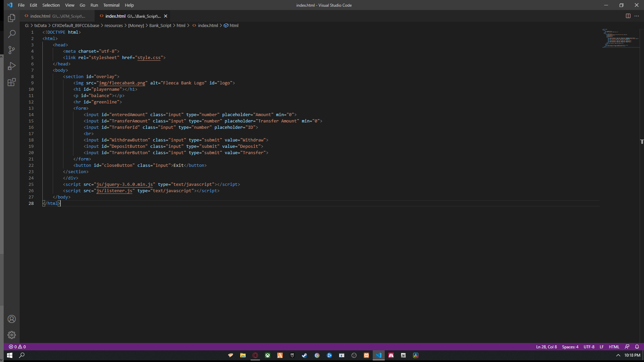Open the Explorer sidebar icon
Image resolution: width=644 pixels, height=362 pixels.
pos(12,18)
